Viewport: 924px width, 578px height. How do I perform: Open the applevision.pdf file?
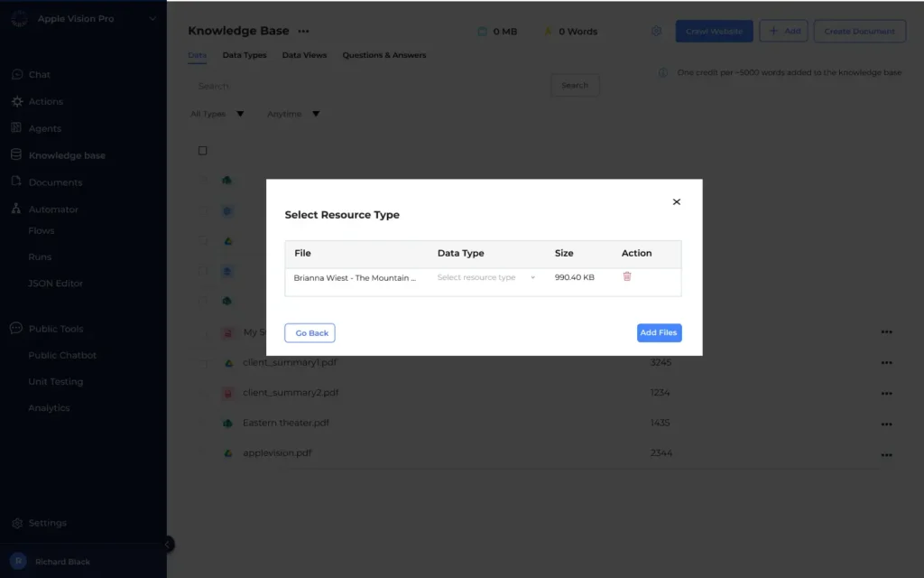(x=277, y=453)
